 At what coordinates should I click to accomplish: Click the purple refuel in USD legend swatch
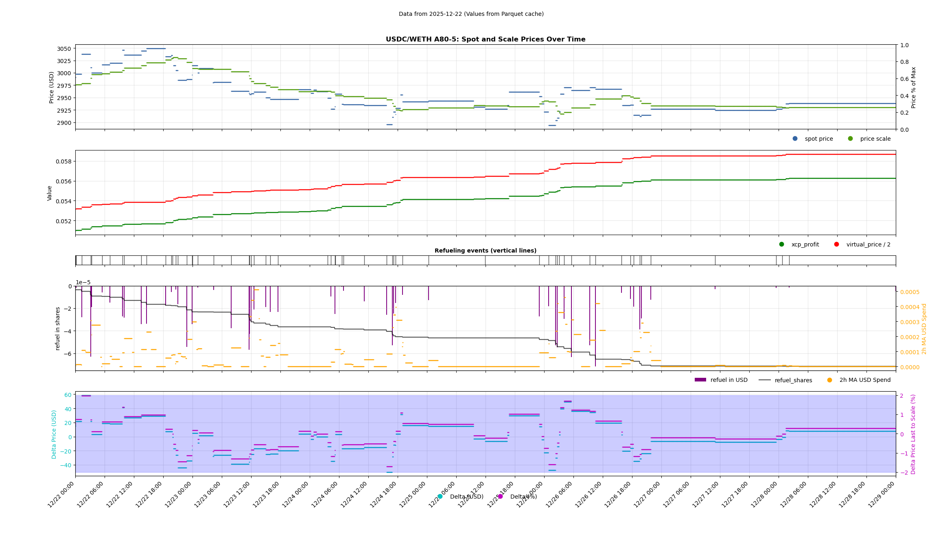click(x=700, y=380)
